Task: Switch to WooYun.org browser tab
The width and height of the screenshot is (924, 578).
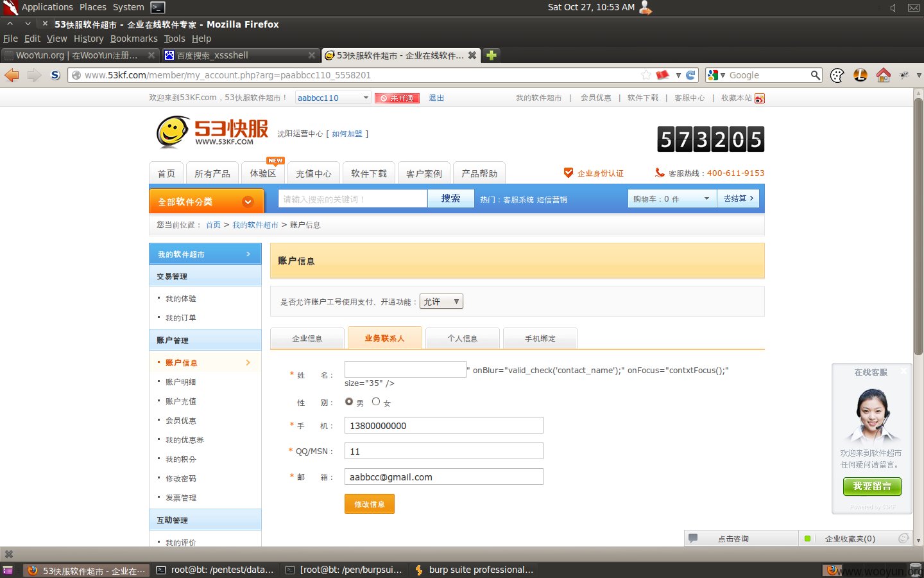Action: click(x=80, y=55)
